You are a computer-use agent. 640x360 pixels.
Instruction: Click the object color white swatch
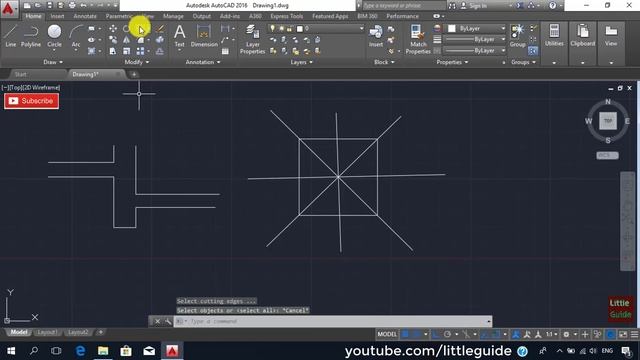click(x=451, y=29)
